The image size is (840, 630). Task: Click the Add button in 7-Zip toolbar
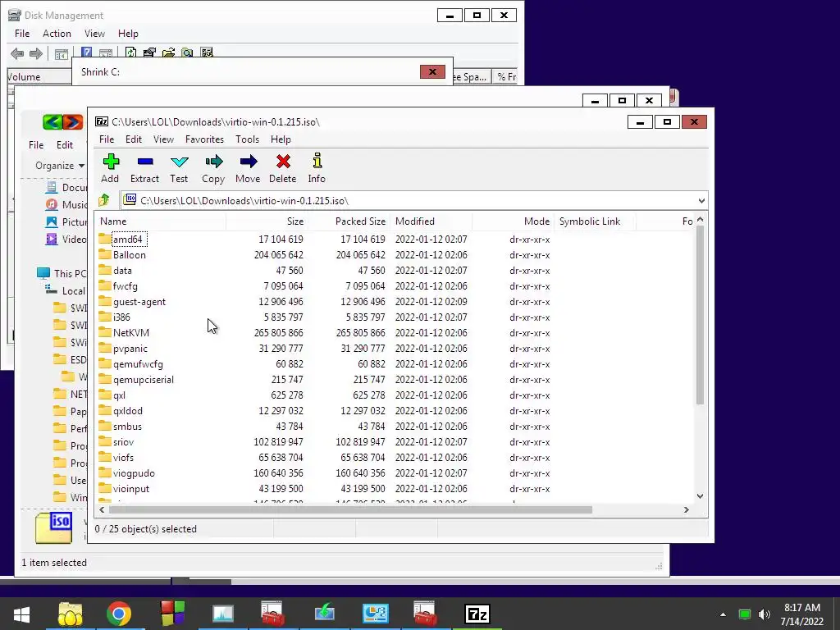coord(111,168)
